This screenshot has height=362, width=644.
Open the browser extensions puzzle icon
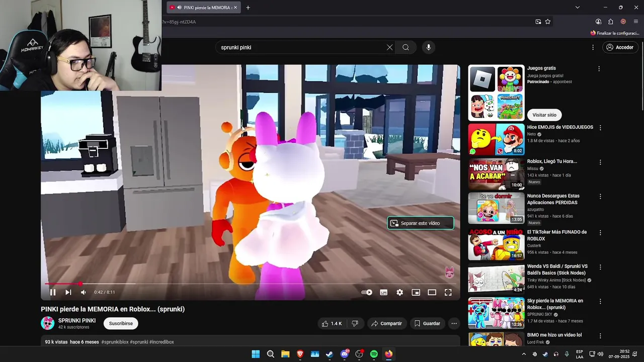tap(611, 22)
